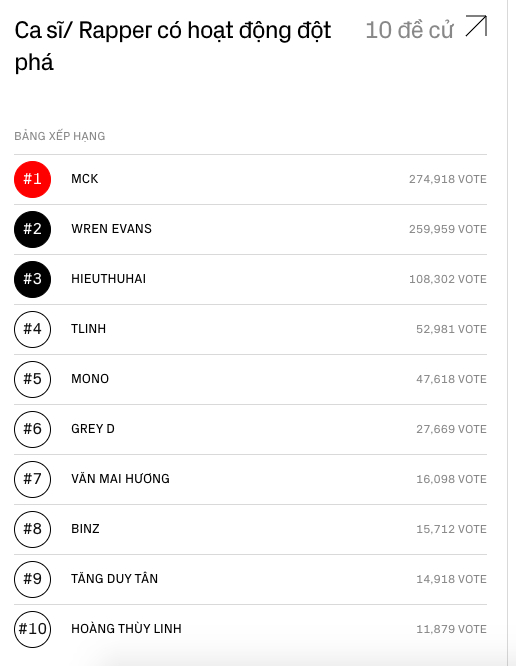Click the red #1 rank badge
The width and height of the screenshot is (516, 666).
click(x=32, y=179)
